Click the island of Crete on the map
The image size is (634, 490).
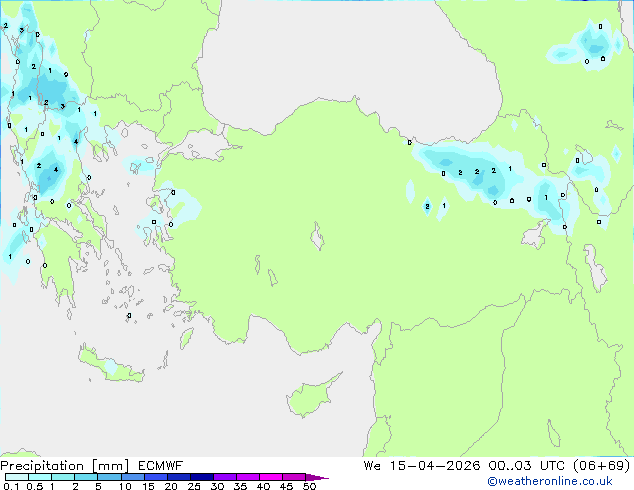point(110,366)
